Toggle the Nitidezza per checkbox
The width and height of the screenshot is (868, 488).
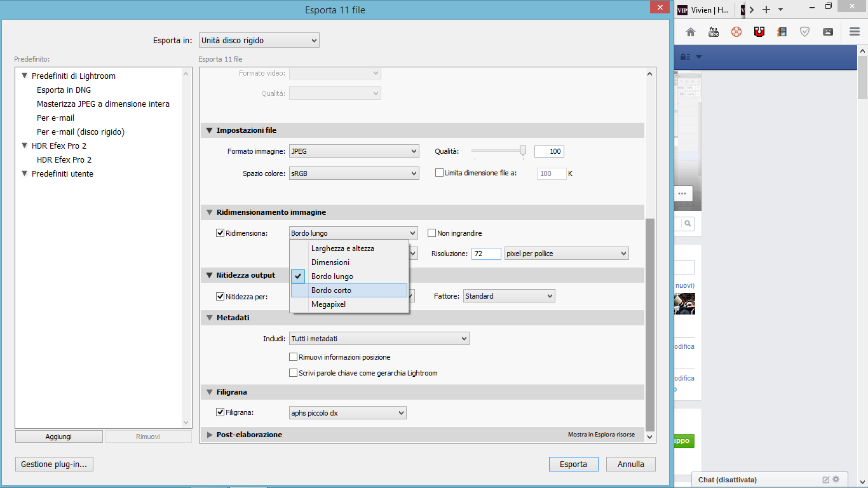pos(220,296)
